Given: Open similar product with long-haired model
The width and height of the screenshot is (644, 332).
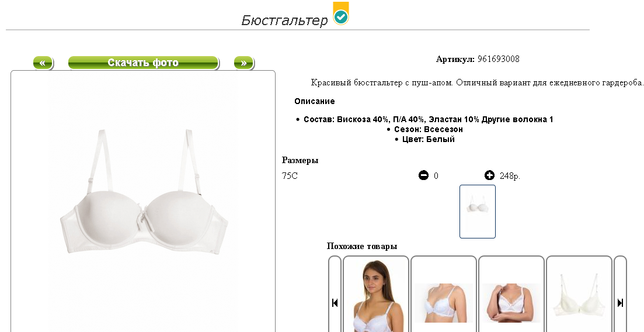Looking at the screenshot, I should tap(376, 295).
